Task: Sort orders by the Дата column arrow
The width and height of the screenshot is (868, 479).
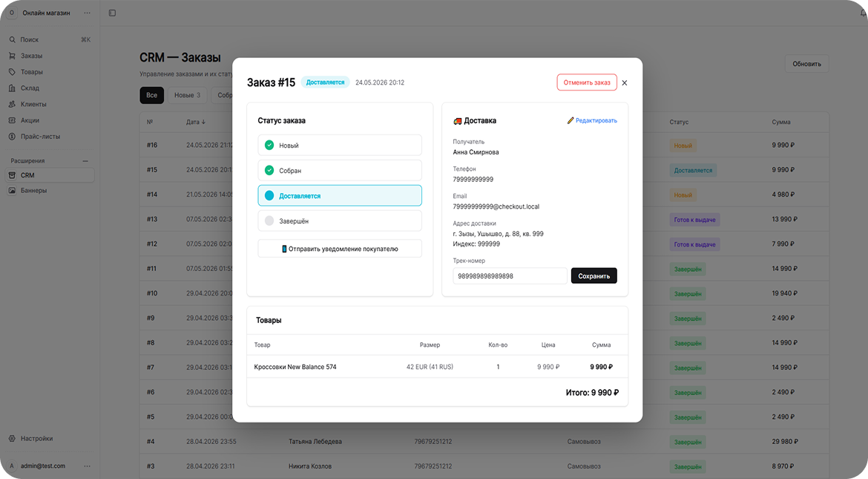Action: [x=203, y=122]
